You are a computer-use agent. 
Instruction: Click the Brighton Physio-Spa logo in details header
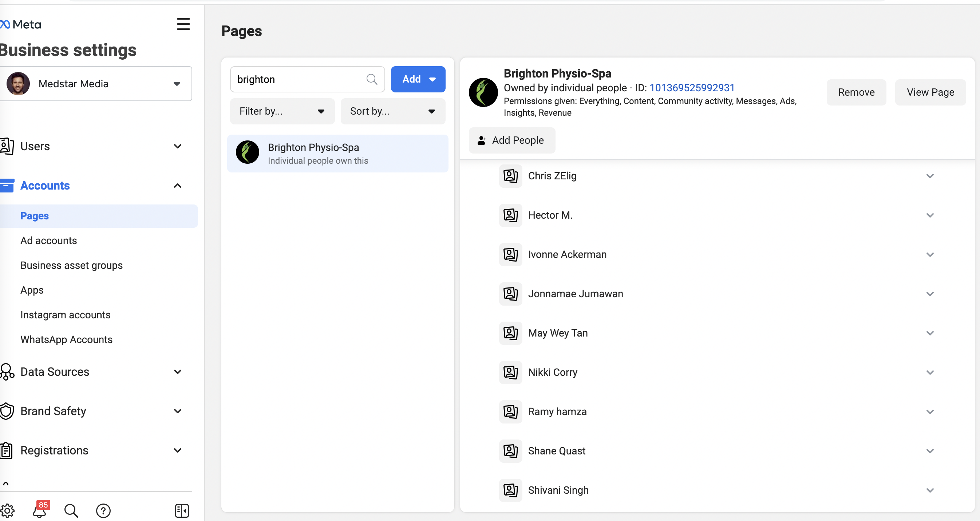tap(483, 92)
